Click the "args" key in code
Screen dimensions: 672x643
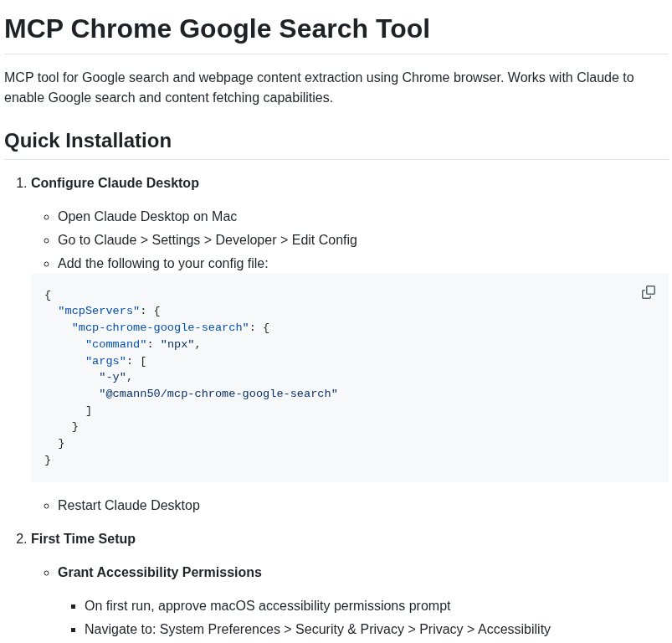pyautogui.click(x=105, y=361)
